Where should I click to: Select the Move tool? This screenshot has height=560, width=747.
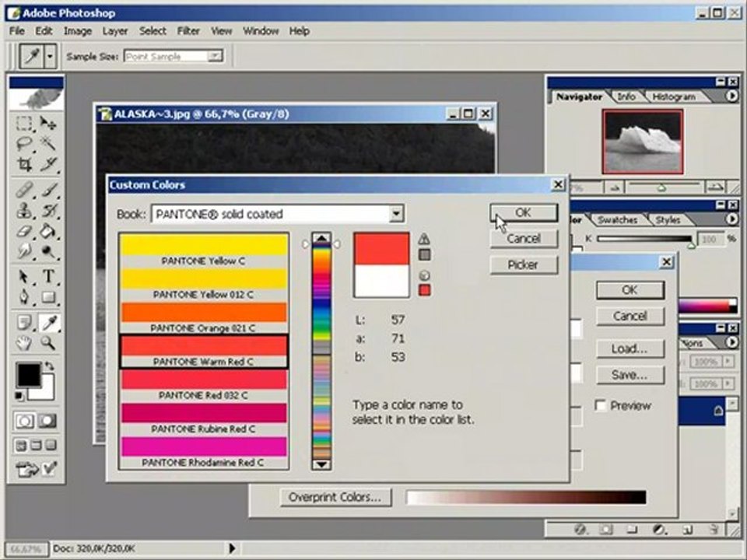(x=48, y=124)
